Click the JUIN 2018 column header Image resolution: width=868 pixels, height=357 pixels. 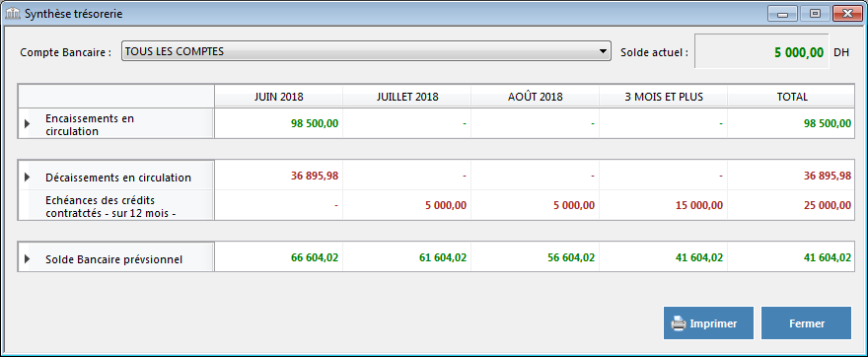click(x=278, y=97)
